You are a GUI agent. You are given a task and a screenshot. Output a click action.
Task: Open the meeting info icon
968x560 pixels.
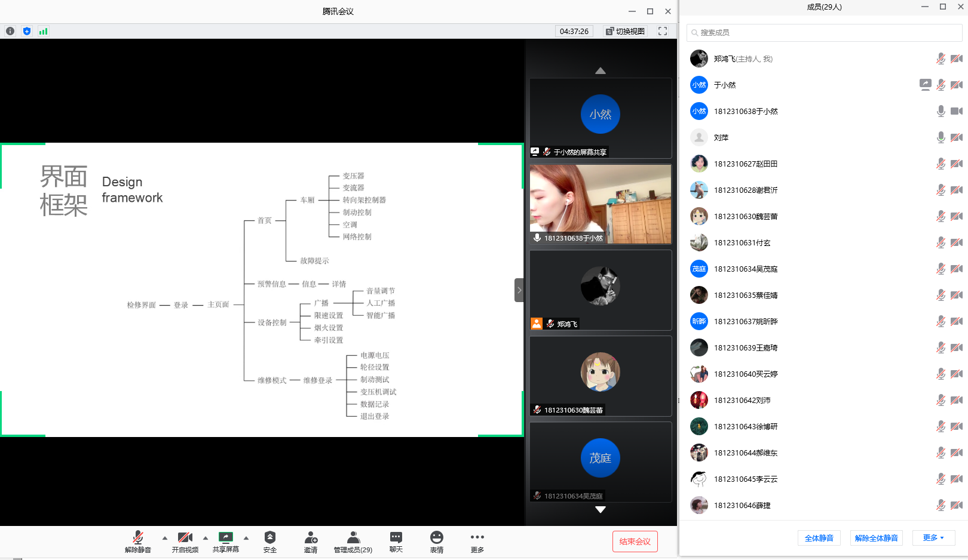click(10, 31)
